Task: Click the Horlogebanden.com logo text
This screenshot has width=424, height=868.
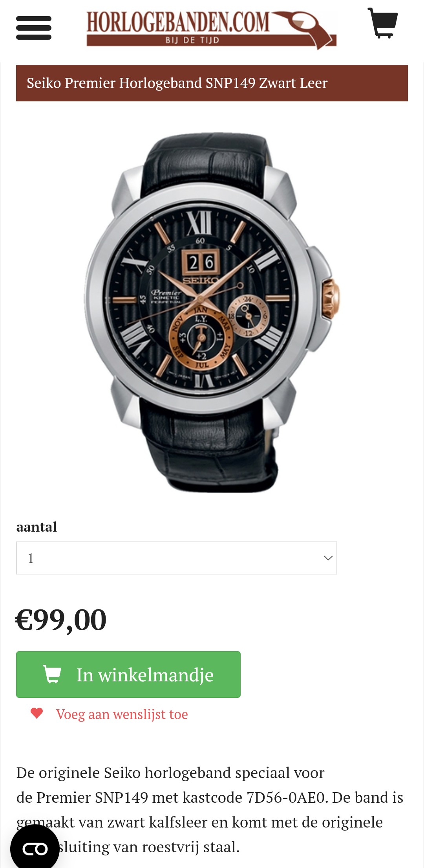Action: click(178, 22)
